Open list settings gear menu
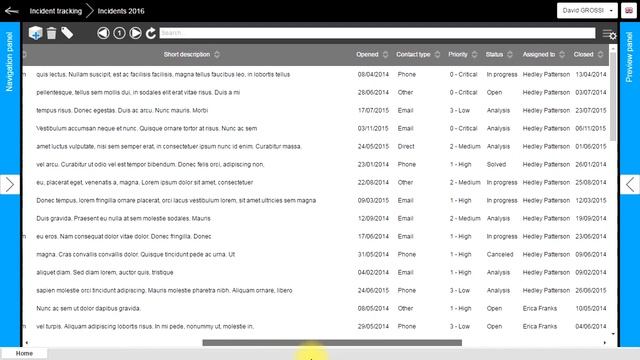 point(609,34)
